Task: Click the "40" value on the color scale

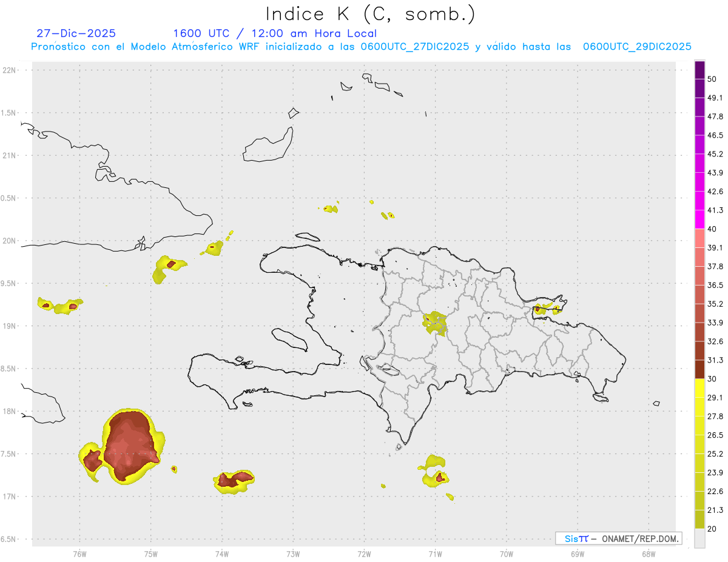Action: [713, 229]
